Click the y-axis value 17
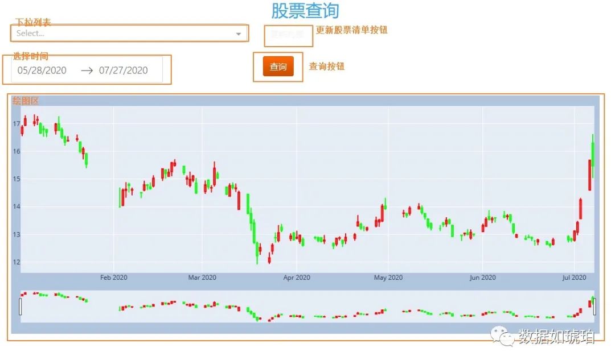Viewport: 615px width, 364px height. pyautogui.click(x=16, y=124)
